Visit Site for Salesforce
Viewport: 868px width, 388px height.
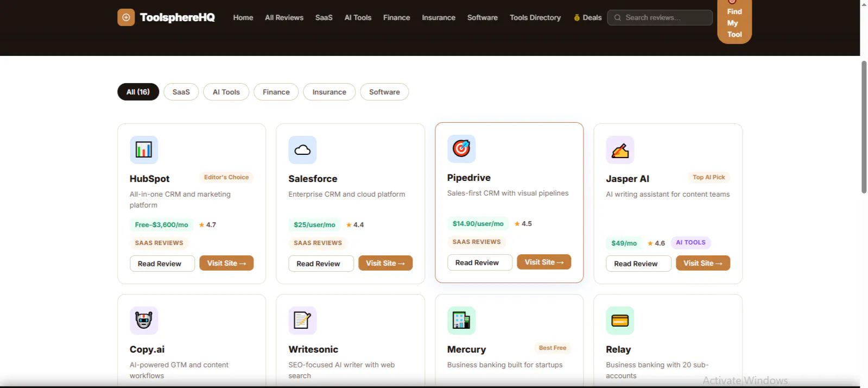pyautogui.click(x=385, y=263)
